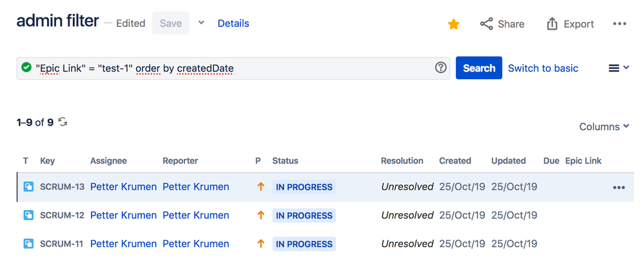Image resolution: width=644 pixels, height=264 pixels.
Task: Click the JQL syntax help question icon
Action: pos(441,68)
